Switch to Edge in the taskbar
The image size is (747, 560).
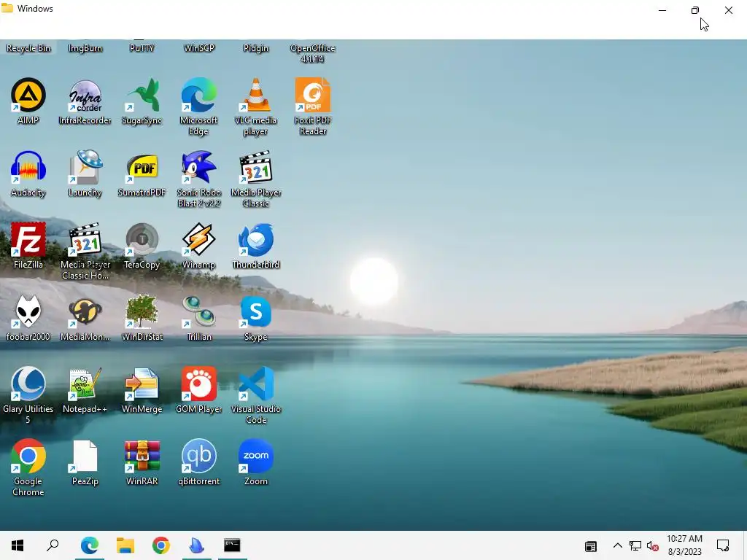(90, 545)
